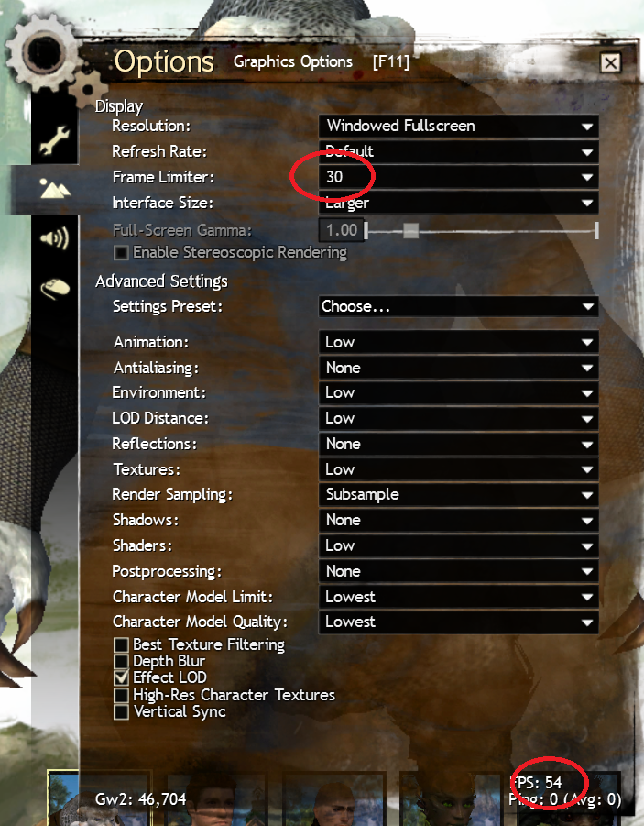Uncheck the Effect LOD checkbox
Viewport: 644px width, 826px height.
pos(121,677)
